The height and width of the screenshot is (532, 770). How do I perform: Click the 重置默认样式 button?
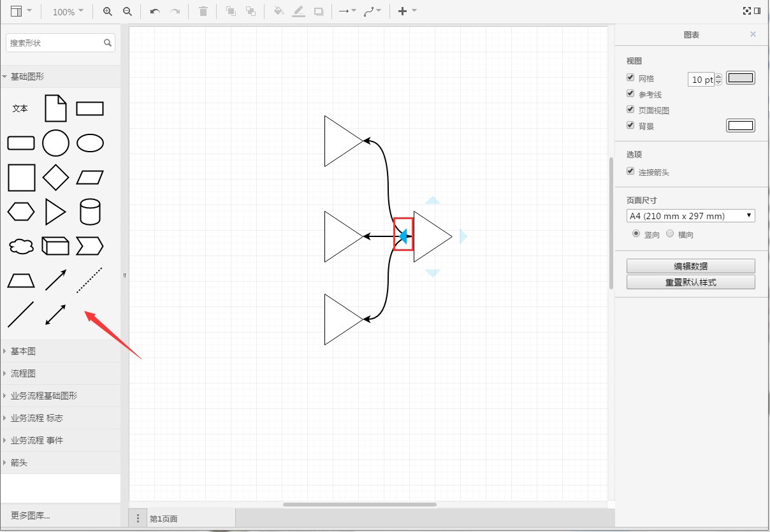tap(690, 282)
